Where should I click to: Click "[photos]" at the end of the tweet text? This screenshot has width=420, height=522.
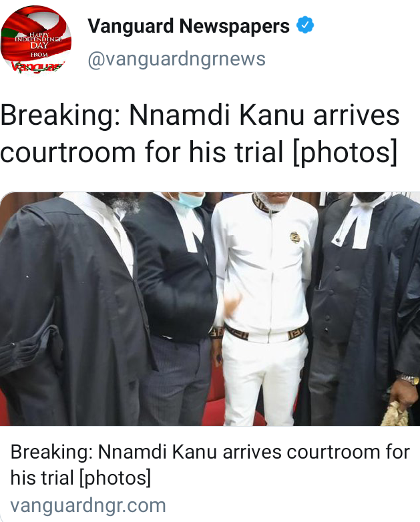345,153
